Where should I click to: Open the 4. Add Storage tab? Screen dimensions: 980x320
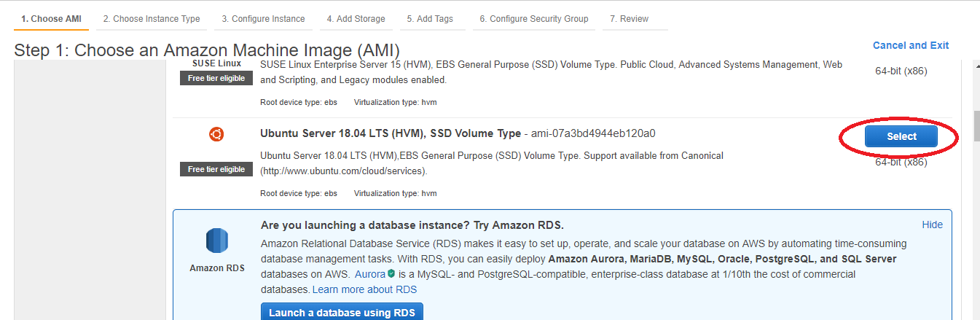point(356,19)
